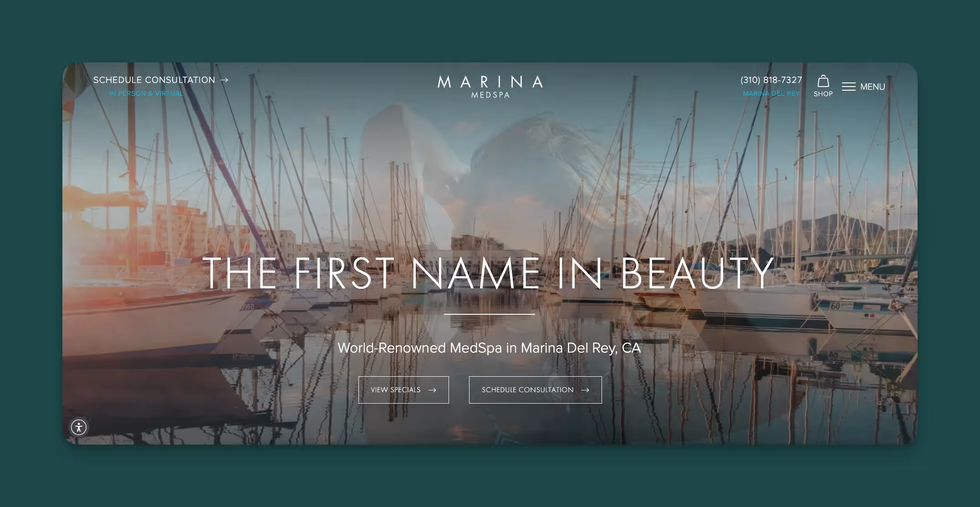980x507 pixels.
Task: Click the In Person & Virtual text
Action: [146, 93]
